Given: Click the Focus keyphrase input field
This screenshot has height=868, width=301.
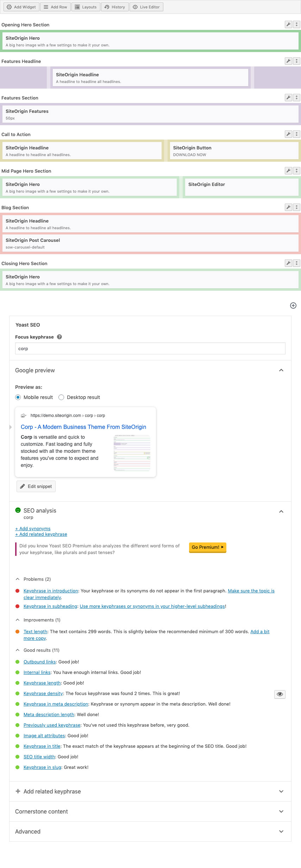Looking at the screenshot, I should click(x=150, y=349).
